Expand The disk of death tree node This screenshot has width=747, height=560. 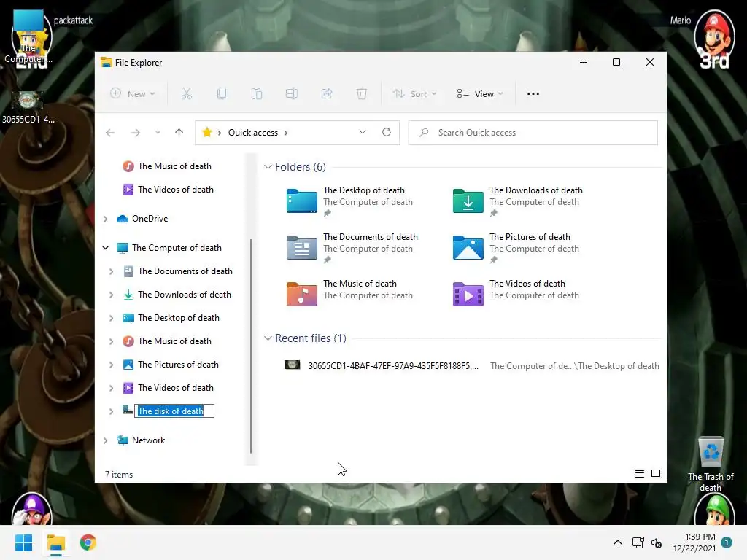(x=112, y=411)
